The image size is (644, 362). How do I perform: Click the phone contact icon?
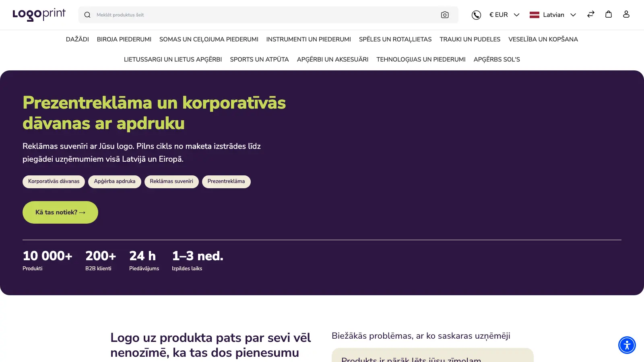coord(476,15)
